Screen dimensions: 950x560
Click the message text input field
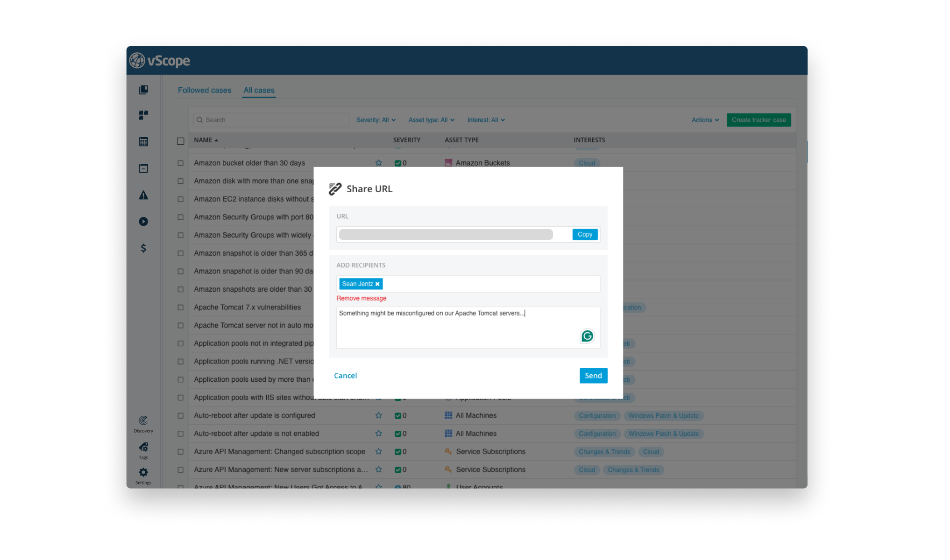(467, 327)
